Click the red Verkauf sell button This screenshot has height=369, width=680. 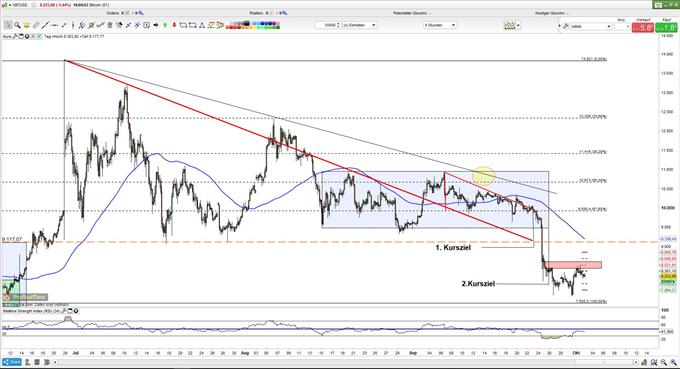coord(643,27)
